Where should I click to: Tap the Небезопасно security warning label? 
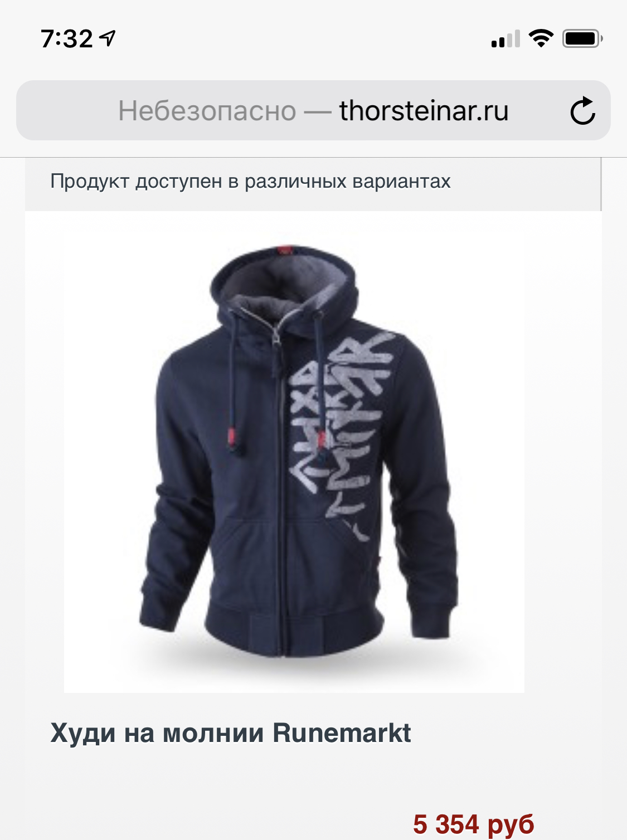click(x=207, y=111)
